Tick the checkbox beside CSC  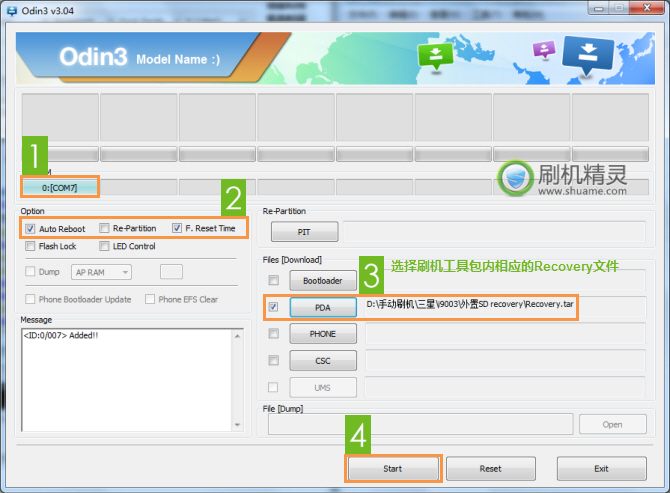coord(273,361)
